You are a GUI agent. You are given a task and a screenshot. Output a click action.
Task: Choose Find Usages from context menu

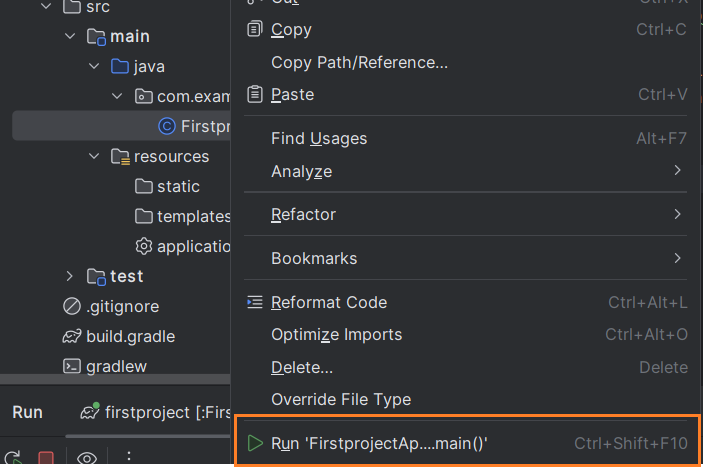click(x=319, y=138)
